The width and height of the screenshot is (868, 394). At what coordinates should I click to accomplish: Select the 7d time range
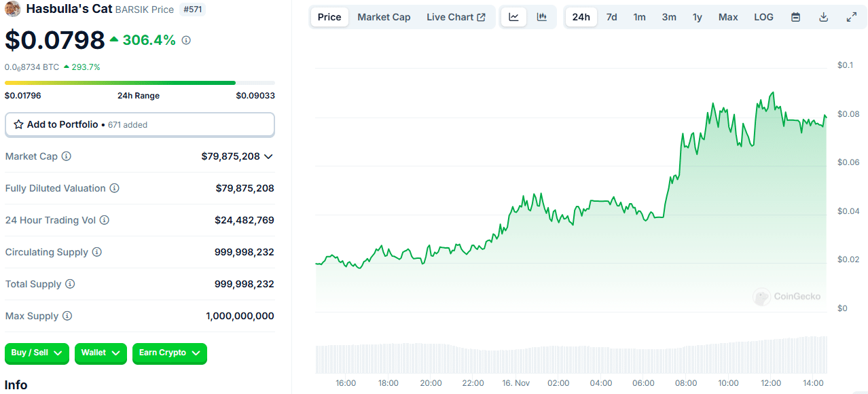[x=611, y=17]
